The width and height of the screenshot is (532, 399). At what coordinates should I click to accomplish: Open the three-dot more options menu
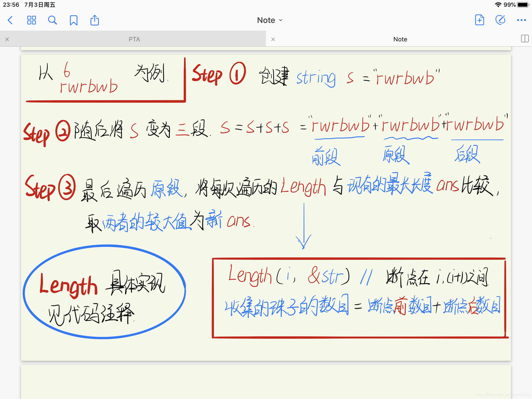point(521,20)
